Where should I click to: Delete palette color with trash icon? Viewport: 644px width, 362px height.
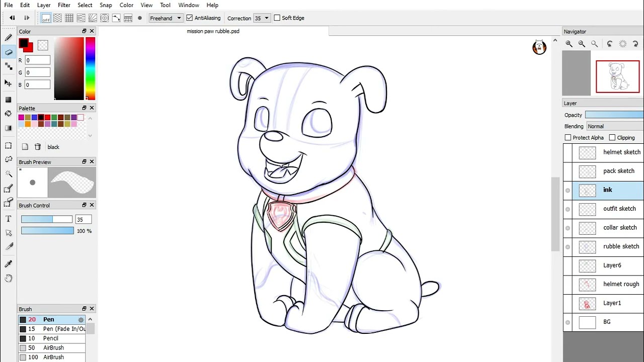point(38,147)
